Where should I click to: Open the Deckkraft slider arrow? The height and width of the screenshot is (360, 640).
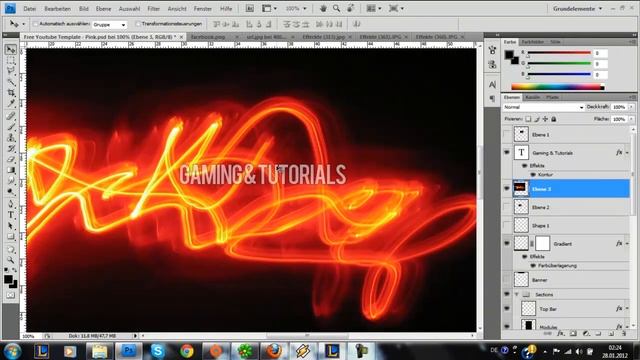pyautogui.click(x=631, y=107)
